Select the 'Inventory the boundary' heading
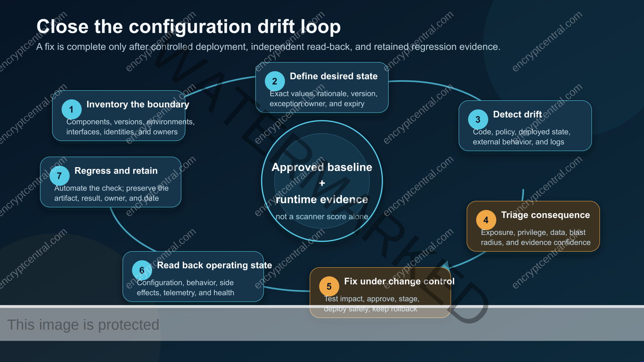Screen dimensions: 644x362 [138, 104]
